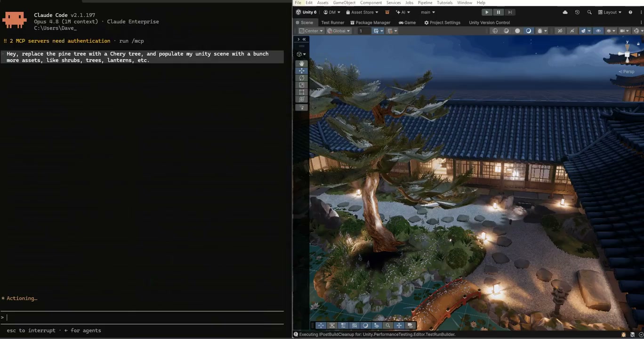Enable unlit draw mode circle
This screenshot has width=644, height=339.
(x=517, y=31)
